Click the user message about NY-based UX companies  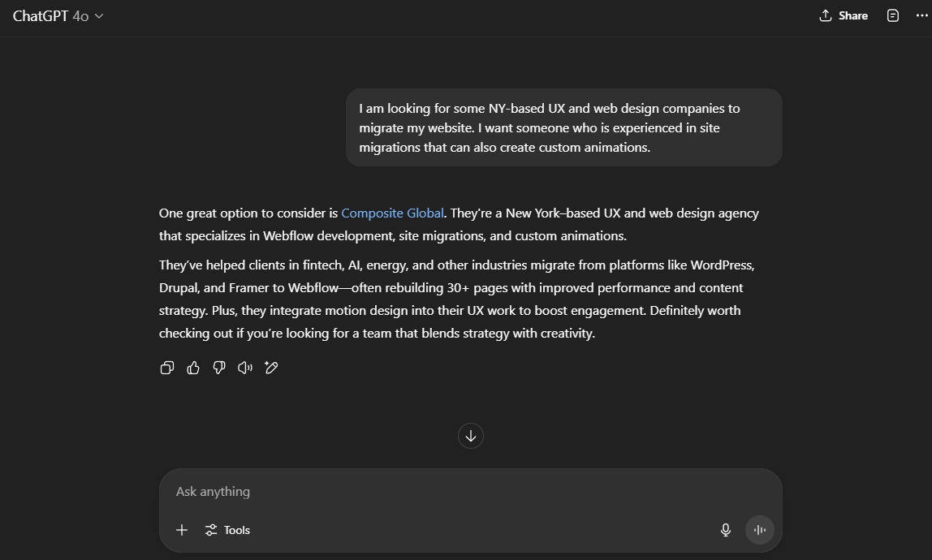click(564, 127)
